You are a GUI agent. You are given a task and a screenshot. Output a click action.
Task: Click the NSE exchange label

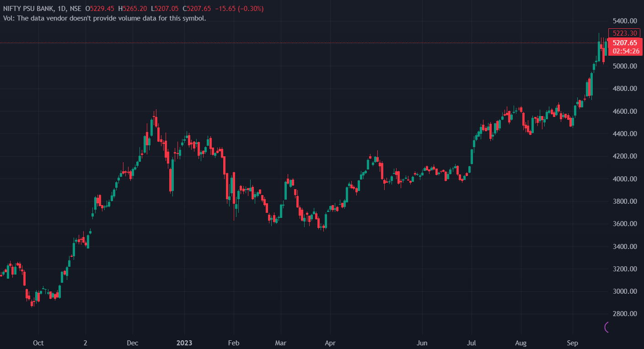point(75,9)
